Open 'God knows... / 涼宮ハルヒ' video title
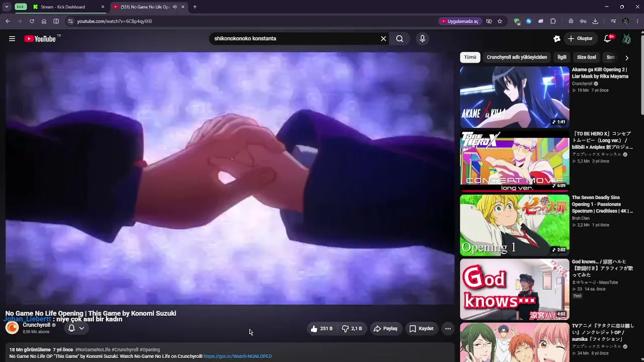Viewport: 644px width, 362px height. click(602, 268)
